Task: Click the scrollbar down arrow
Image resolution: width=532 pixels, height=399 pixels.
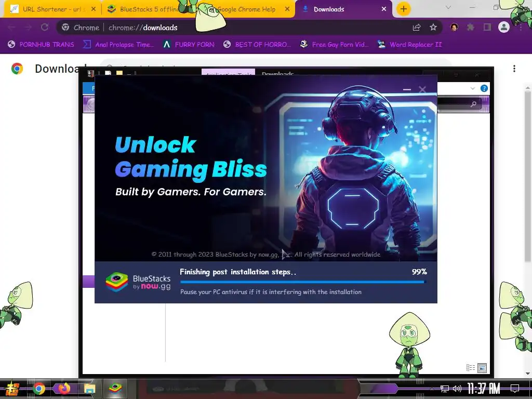Action: coord(528,374)
